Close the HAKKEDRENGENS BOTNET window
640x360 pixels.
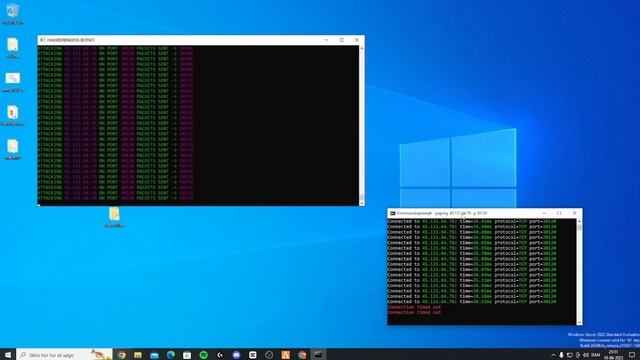click(x=357, y=40)
